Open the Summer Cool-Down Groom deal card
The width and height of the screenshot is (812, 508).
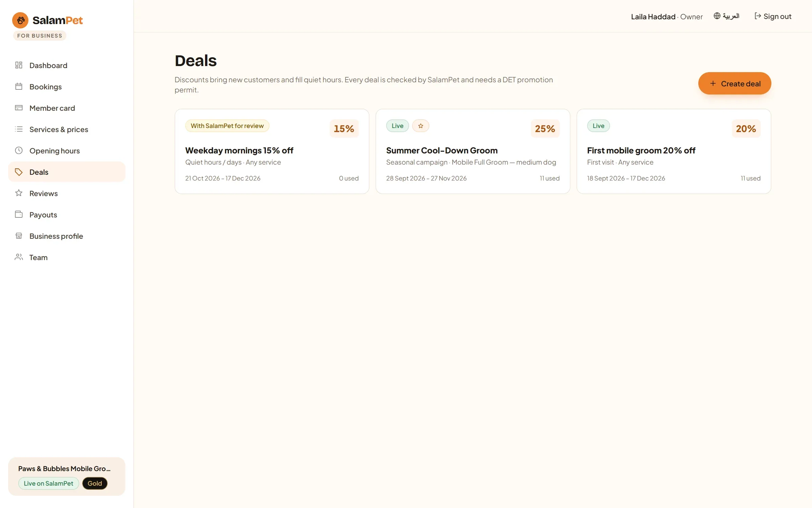473,151
